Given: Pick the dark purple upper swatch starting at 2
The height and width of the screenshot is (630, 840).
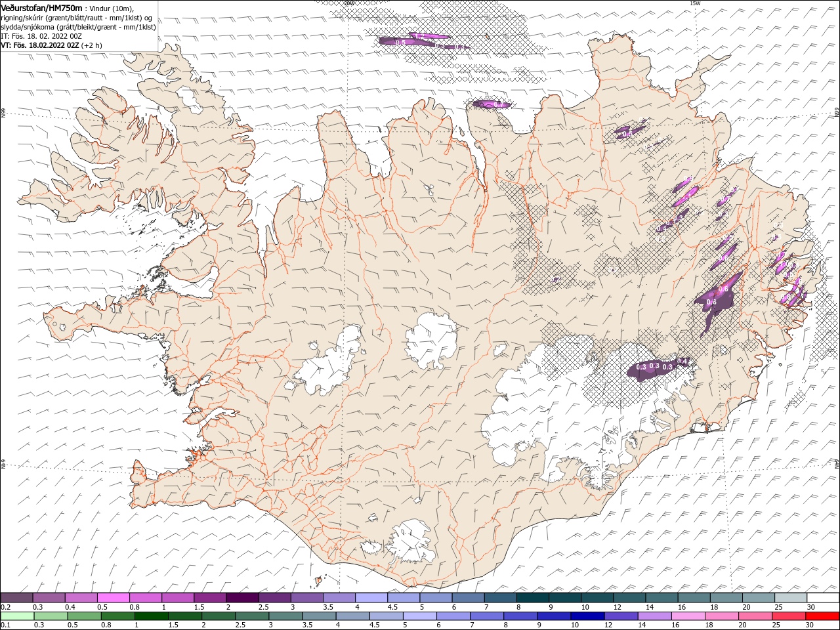Looking at the screenshot, I should [x=242, y=598].
